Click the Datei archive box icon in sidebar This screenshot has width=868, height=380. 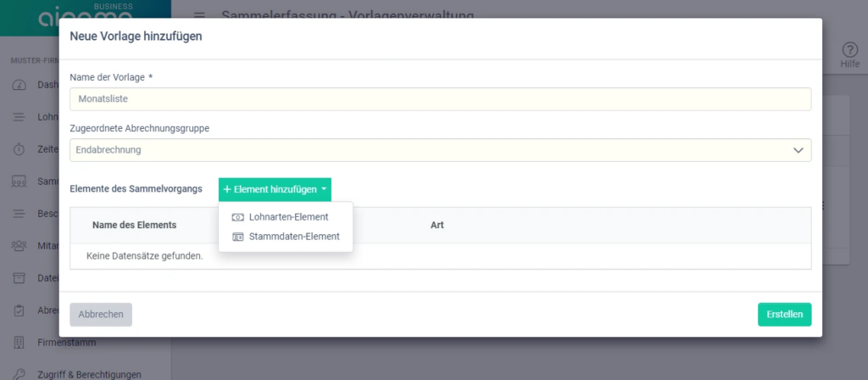pos(19,278)
